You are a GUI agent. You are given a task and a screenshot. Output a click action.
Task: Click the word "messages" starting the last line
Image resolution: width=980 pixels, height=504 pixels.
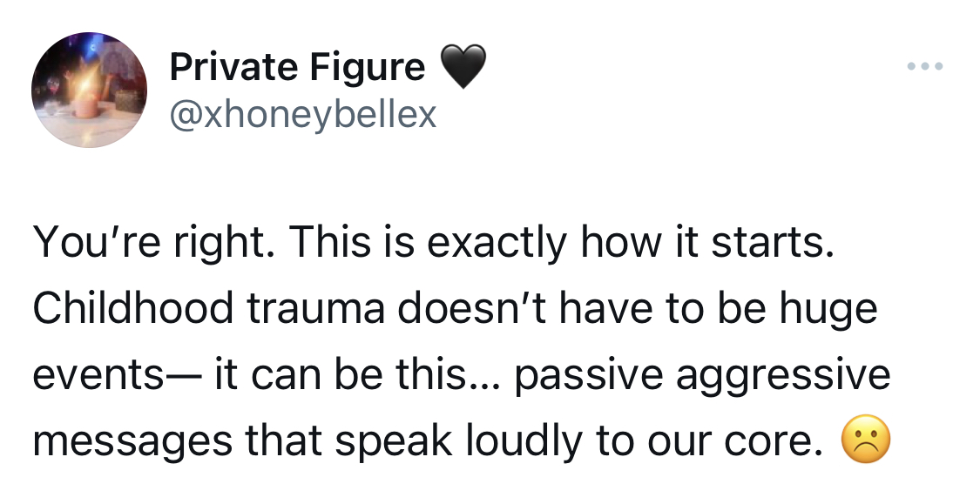coord(132,442)
